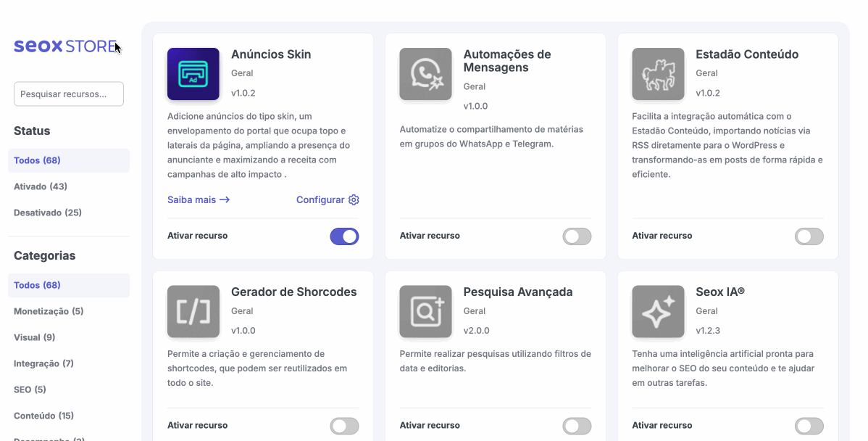Enable the Estadão Conteúdo toggle
868x441 pixels.
[809, 236]
